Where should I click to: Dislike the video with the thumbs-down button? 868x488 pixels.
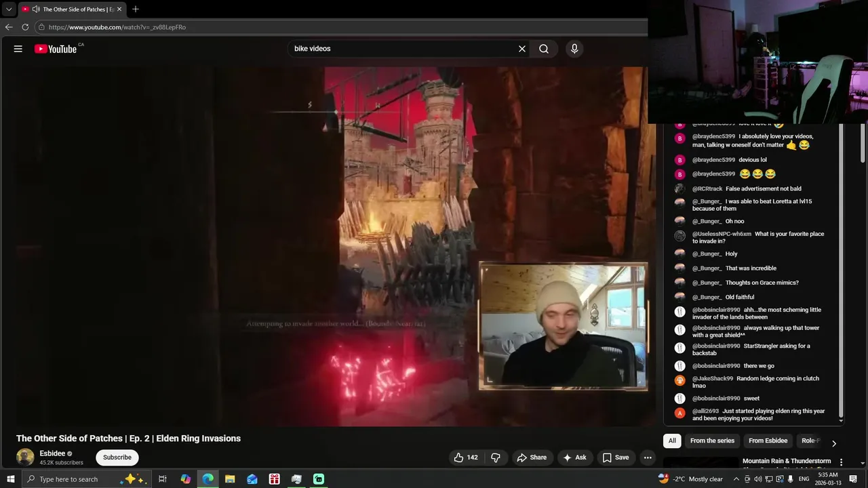point(496,457)
